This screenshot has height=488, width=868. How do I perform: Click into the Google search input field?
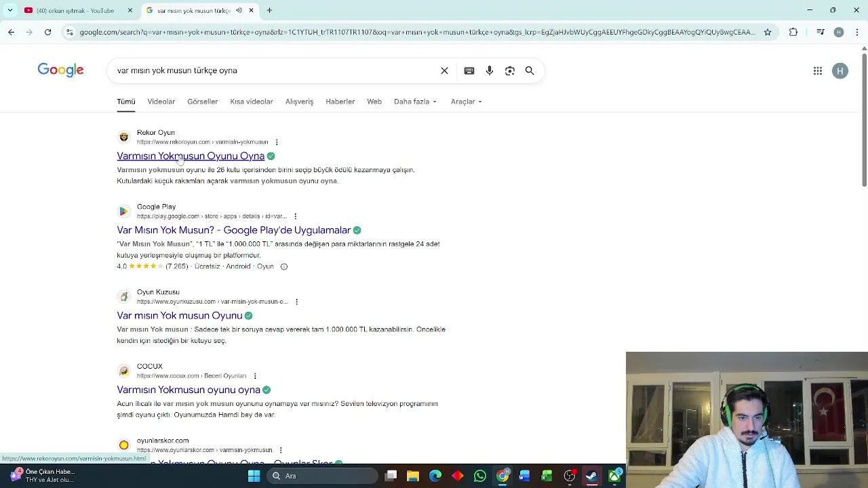(x=275, y=70)
